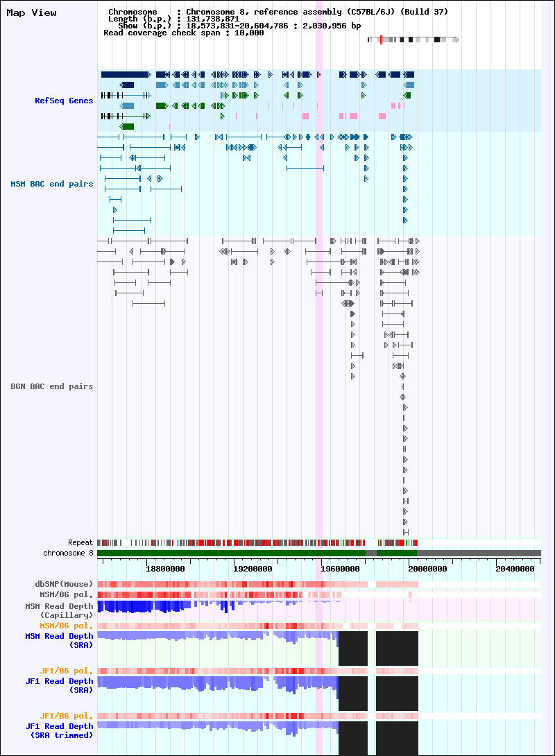555x756 pixels.
Task: Open the JF1 Read Depth (SRA trimmed) link
Action: pyautogui.click(x=59, y=730)
